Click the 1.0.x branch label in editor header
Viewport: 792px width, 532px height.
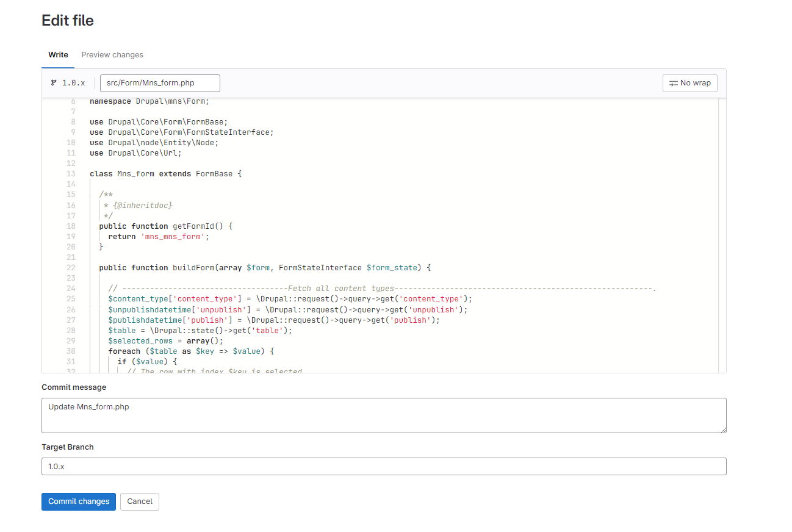pos(73,83)
